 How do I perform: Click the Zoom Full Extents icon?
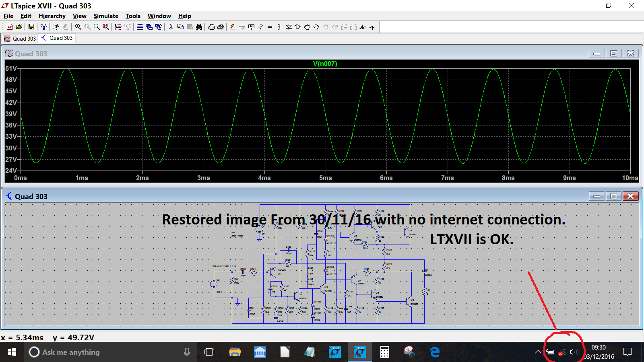click(105, 27)
